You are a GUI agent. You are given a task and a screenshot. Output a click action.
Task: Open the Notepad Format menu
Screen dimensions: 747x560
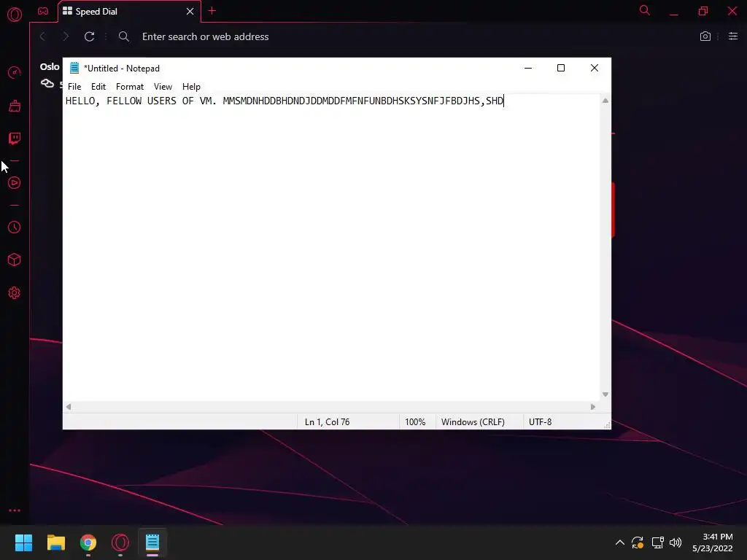click(130, 87)
